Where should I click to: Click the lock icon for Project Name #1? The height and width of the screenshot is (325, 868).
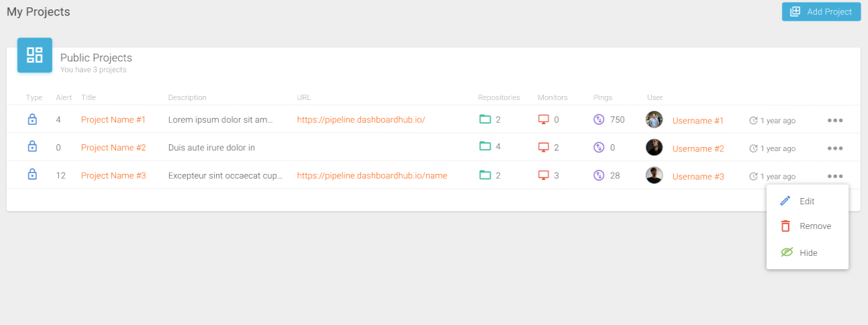coord(32,120)
